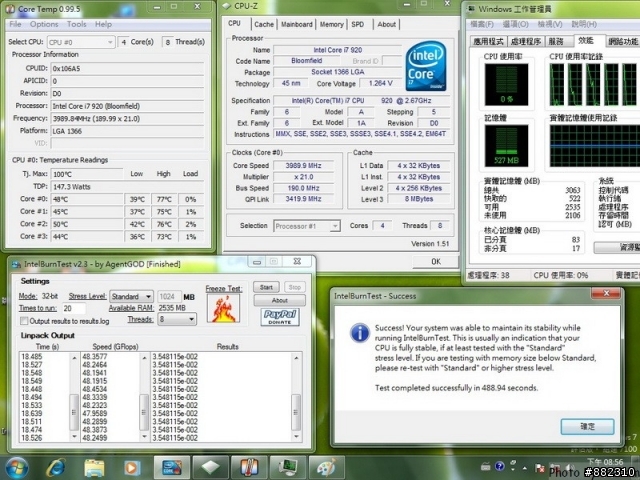Image resolution: width=640 pixels, height=480 pixels.
Task: Switch to CPU-Z About tab
Action: coord(387,24)
